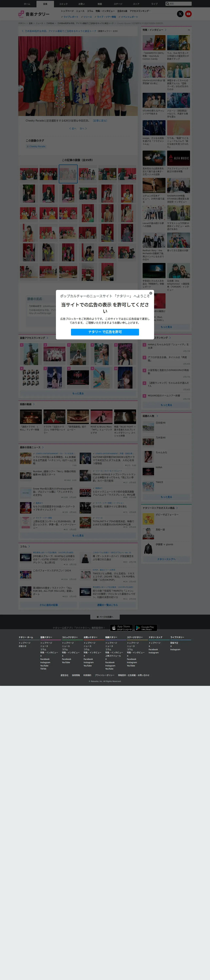210x980 pixels.
Task: Open the Cheeky Parade image tag
Action: point(36,147)
